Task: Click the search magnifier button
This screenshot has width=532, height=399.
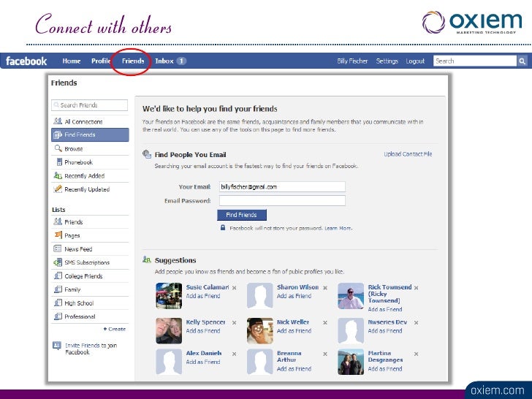Action: pos(522,61)
